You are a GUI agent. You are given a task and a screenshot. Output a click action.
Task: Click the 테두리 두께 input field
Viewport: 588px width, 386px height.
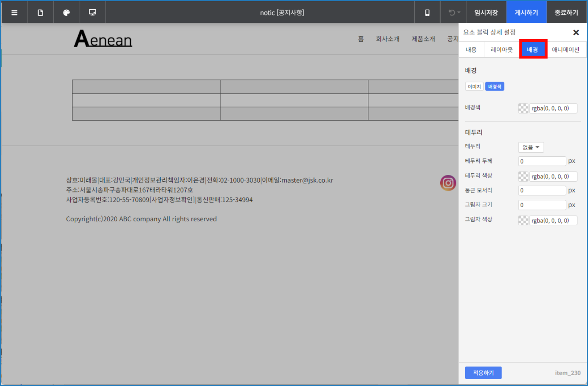pyautogui.click(x=542, y=161)
